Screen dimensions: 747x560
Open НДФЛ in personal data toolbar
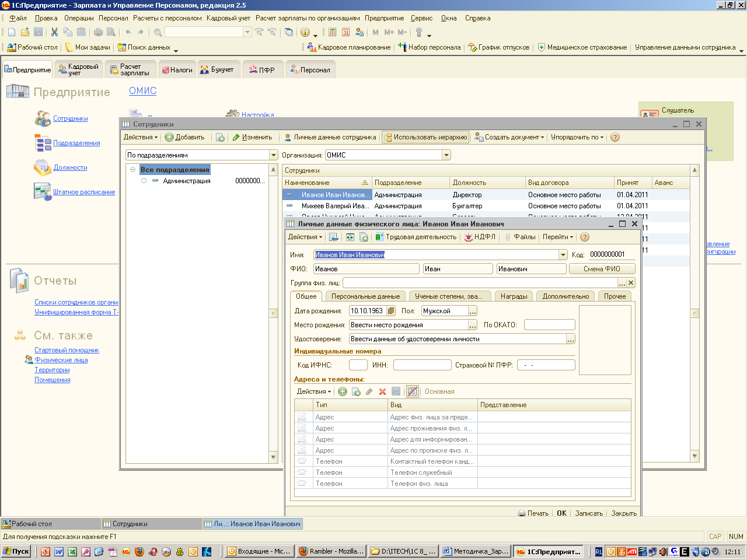[480, 237]
